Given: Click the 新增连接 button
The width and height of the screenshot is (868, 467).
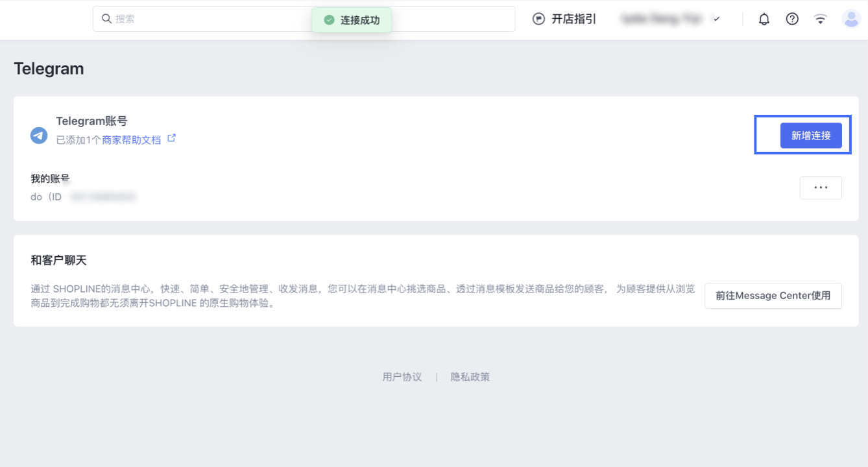Looking at the screenshot, I should [812, 135].
